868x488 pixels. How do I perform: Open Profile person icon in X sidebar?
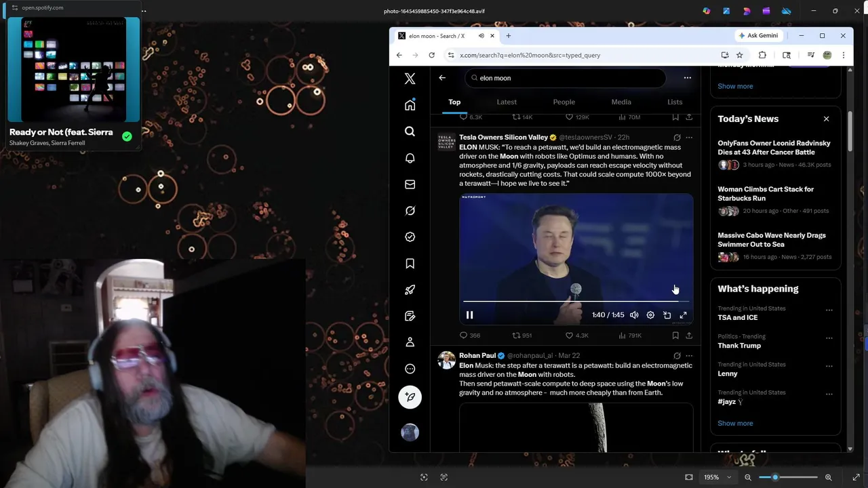tap(410, 342)
